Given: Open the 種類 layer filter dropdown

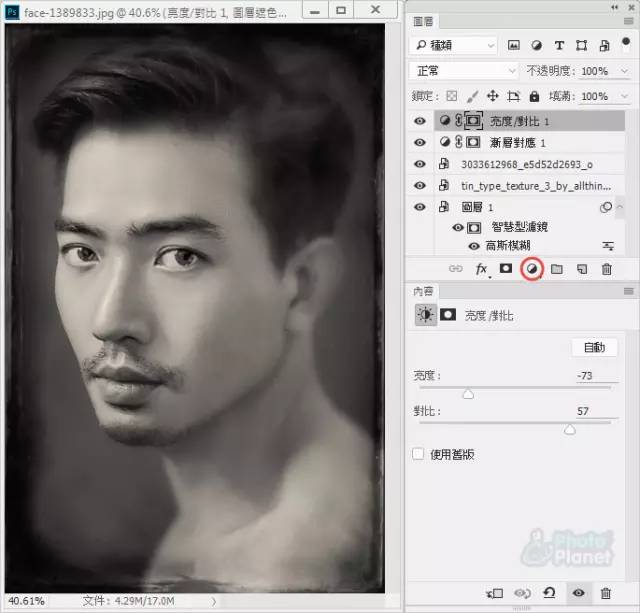Looking at the screenshot, I should (x=453, y=45).
